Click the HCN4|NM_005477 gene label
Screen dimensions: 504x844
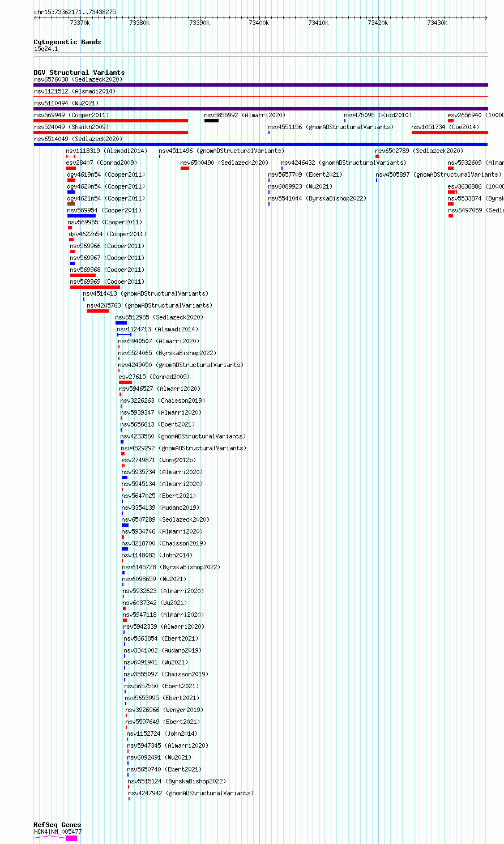(58, 832)
